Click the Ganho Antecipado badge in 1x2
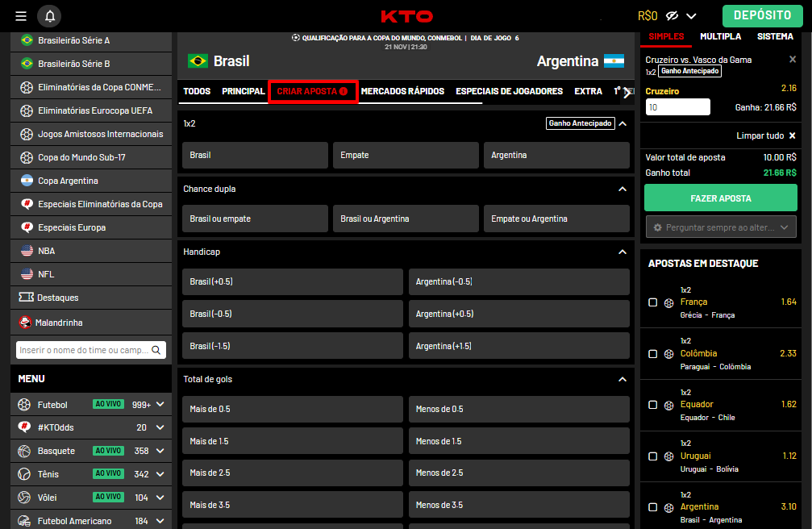The height and width of the screenshot is (529, 812). (x=580, y=123)
